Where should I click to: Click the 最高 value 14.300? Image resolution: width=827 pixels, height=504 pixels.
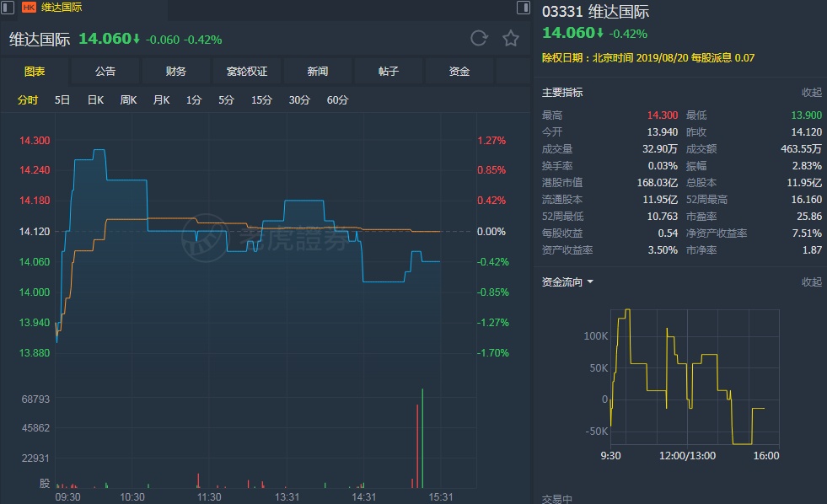[663, 115]
